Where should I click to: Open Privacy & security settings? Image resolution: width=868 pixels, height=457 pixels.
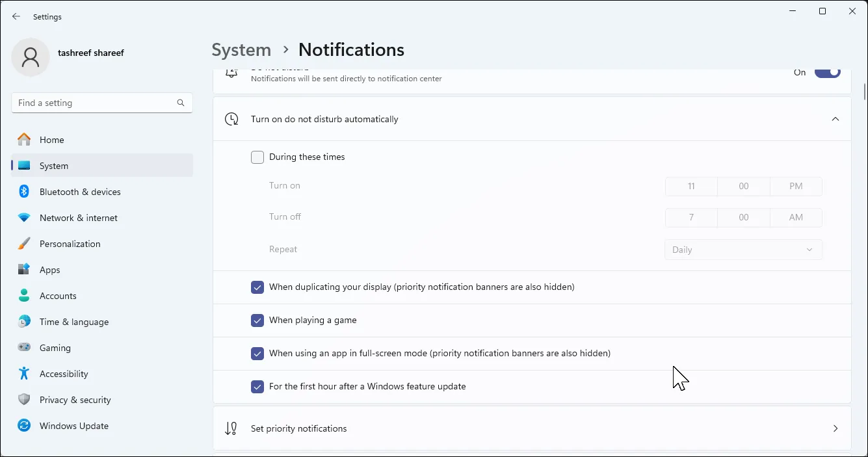75,399
